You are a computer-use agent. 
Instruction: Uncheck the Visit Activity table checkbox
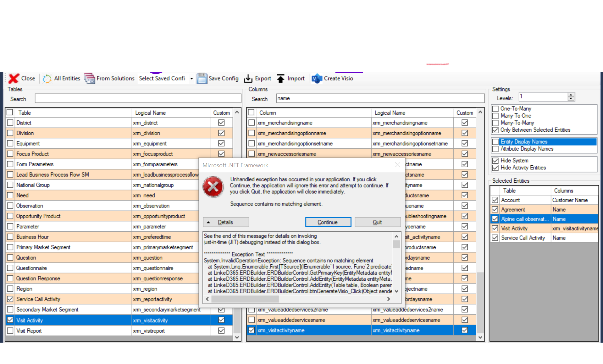pos(10,320)
